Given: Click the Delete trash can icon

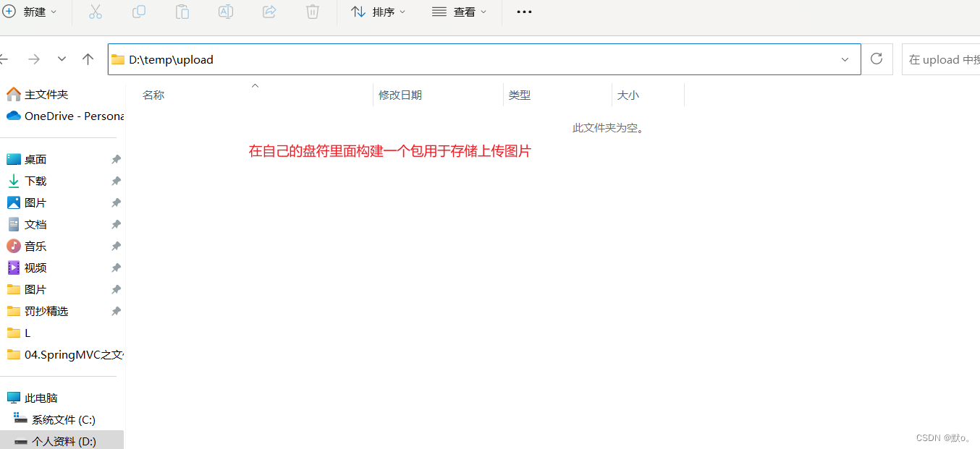Looking at the screenshot, I should [313, 12].
